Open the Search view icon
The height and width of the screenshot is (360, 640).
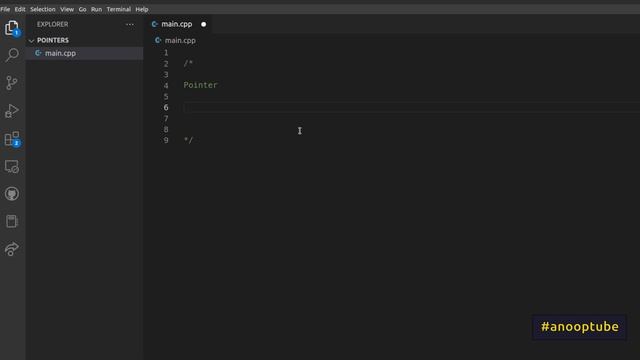12,55
